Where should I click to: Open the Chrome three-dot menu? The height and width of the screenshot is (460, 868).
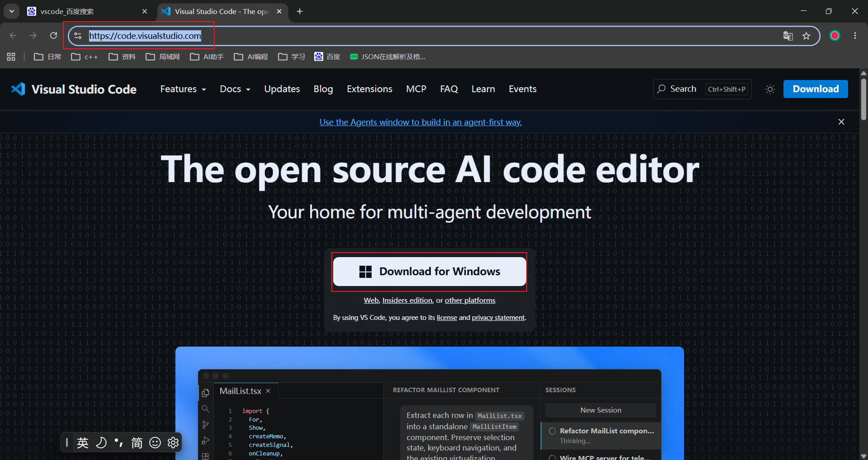point(855,36)
